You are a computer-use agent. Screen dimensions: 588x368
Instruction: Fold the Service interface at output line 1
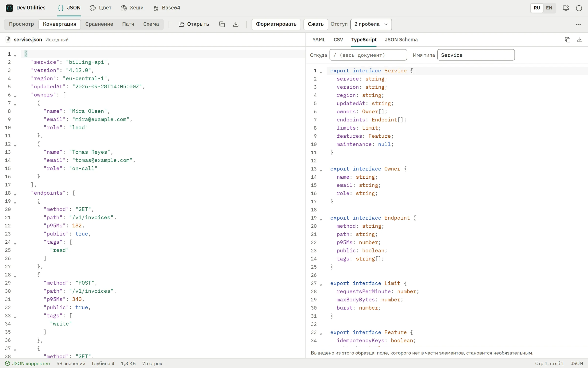321,72
